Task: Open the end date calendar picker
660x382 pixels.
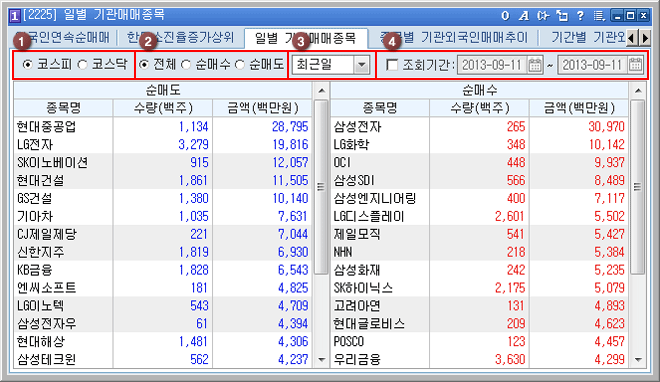Action: tap(636, 65)
